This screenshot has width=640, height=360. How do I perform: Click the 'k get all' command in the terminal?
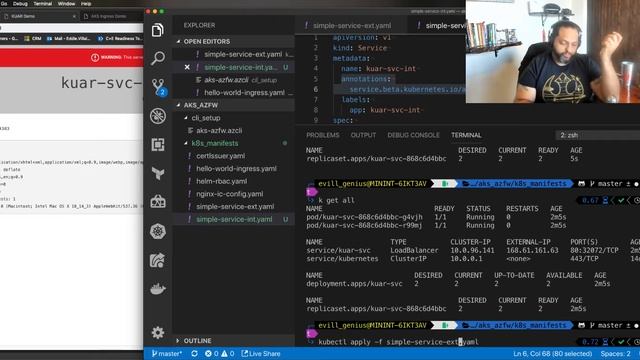pos(336,200)
